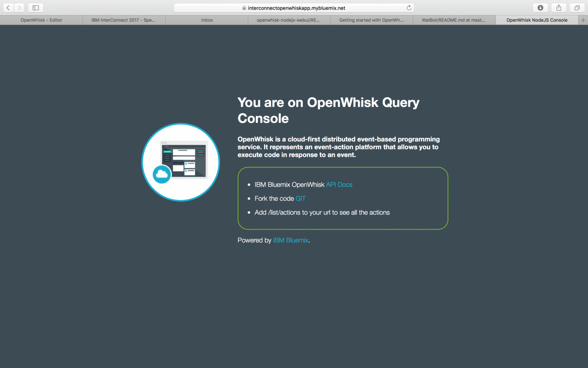
Task: Open the Inbox tab
Action: click(207, 20)
